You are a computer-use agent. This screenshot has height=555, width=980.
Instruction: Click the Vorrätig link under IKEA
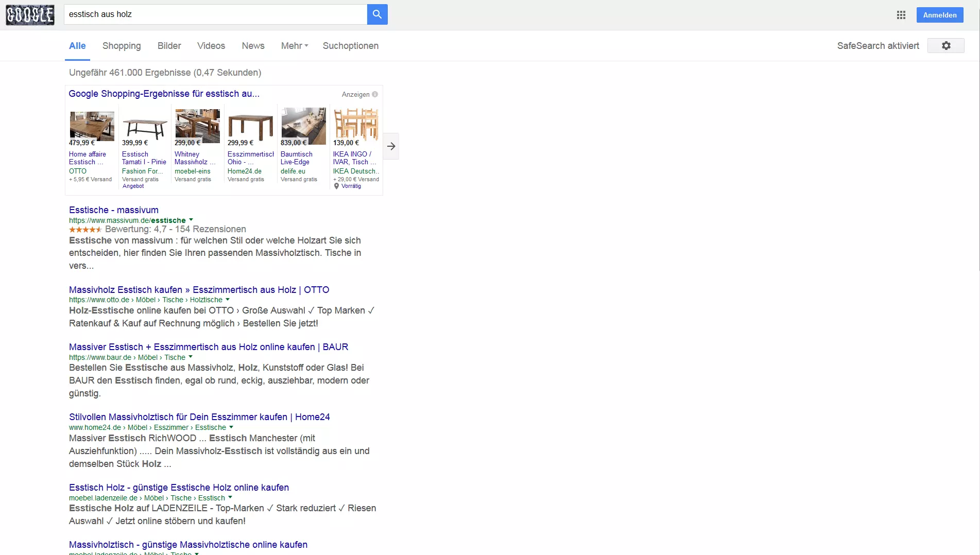[351, 186]
